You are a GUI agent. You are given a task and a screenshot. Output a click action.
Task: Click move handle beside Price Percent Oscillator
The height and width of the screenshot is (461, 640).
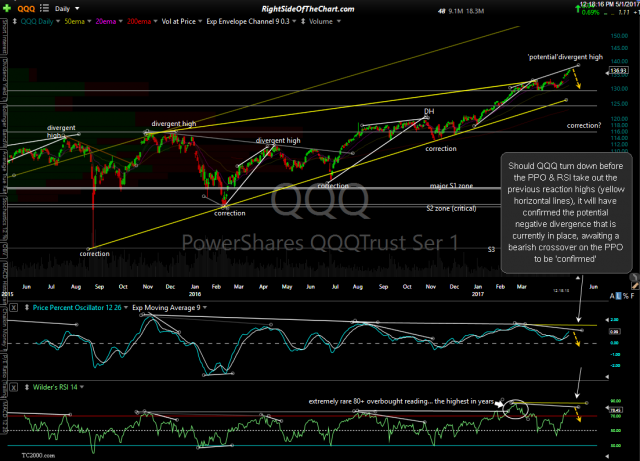[27, 307]
